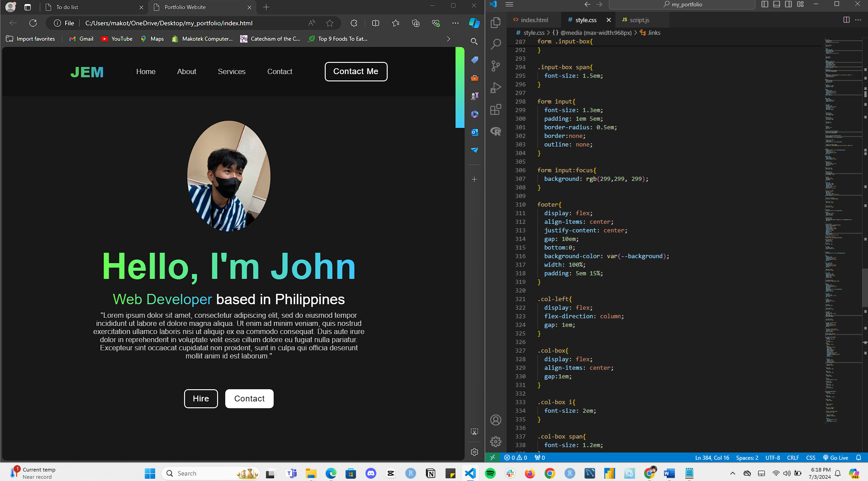Image resolution: width=868 pixels, height=481 pixels.
Task: Open Edge Collections
Action: [416, 23]
